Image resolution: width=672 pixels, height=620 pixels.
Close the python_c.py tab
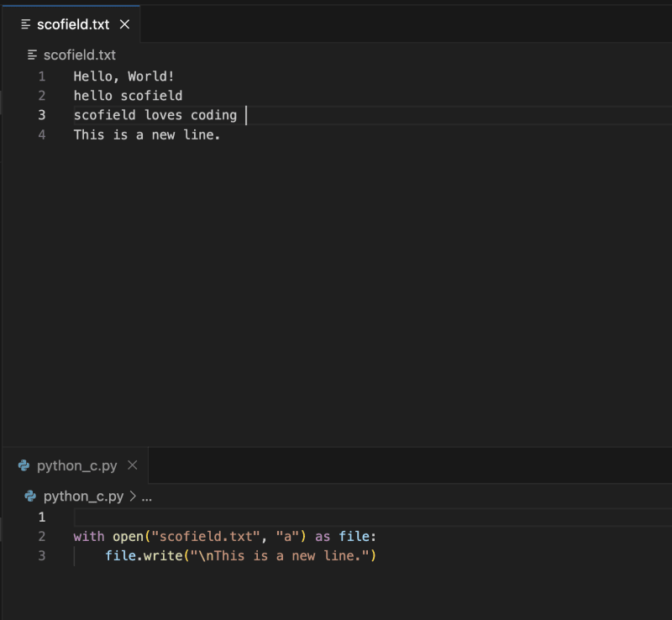133,465
